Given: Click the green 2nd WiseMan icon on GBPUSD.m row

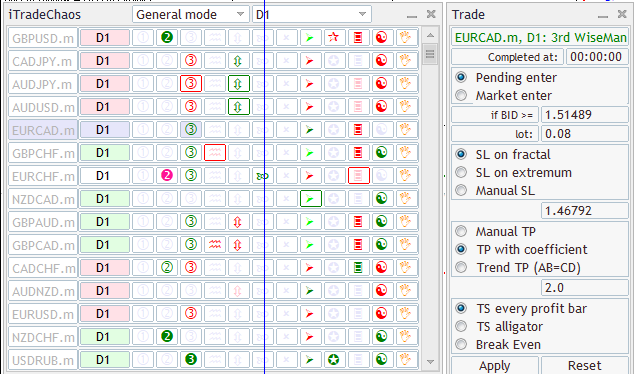Looking at the screenshot, I should coord(167,38).
